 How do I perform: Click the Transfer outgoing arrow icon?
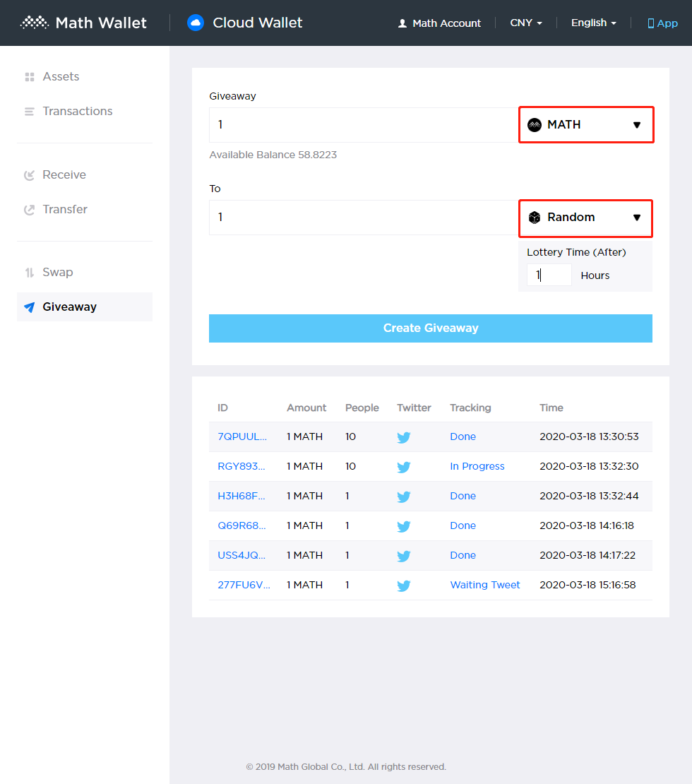click(x=29, y=209)
